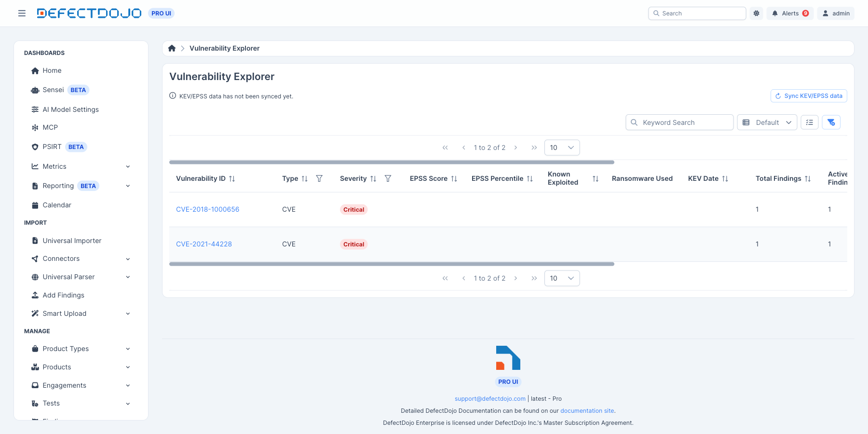
Task: Open the admin user menu
Action: (836, 14)
